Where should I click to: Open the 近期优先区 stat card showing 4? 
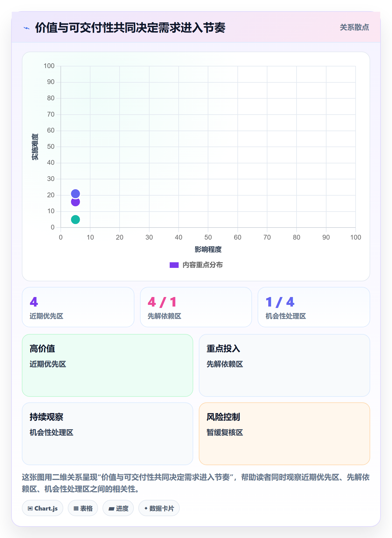click(x=78, y=307)
